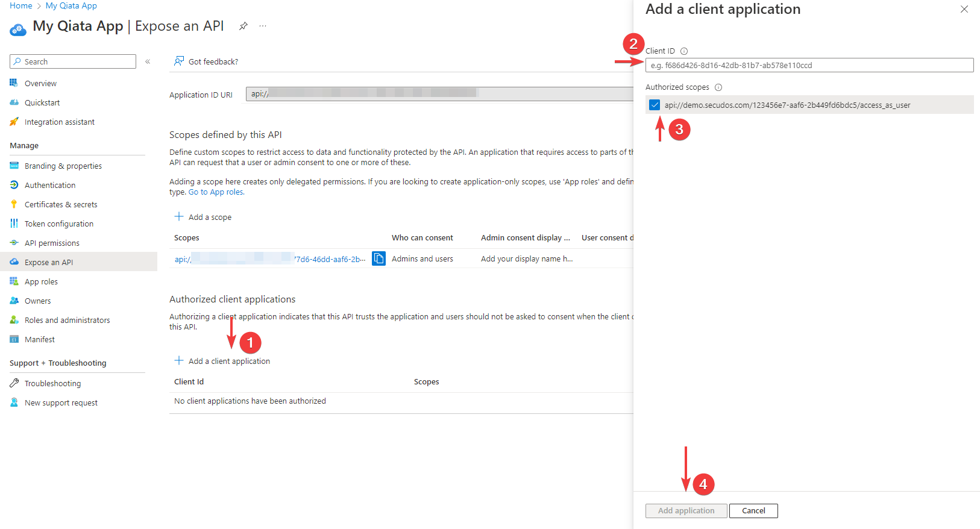
Task: Click plus icon for Add a scope
Action: click(x=179, y=217)
